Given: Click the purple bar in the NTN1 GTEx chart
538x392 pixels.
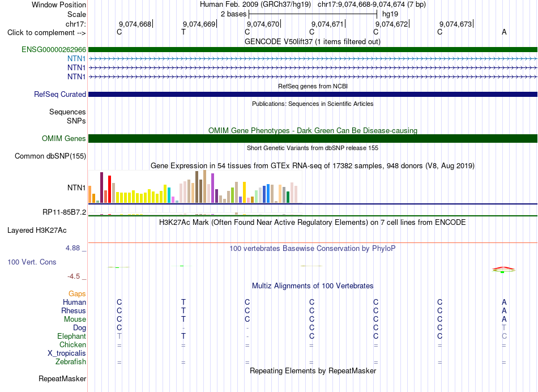Looking at the screenshot, I should (213, 188).
